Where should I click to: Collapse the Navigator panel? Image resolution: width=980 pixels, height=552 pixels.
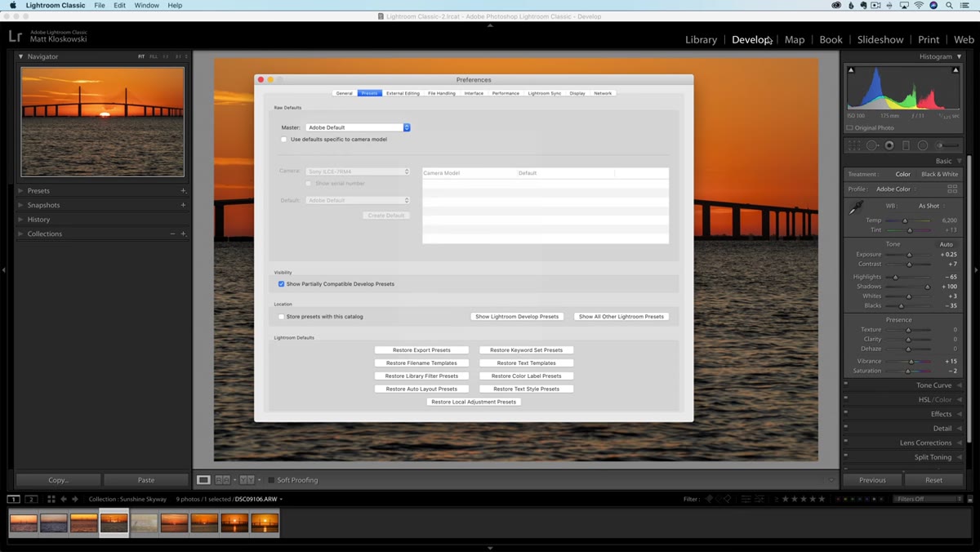point(21,56)
